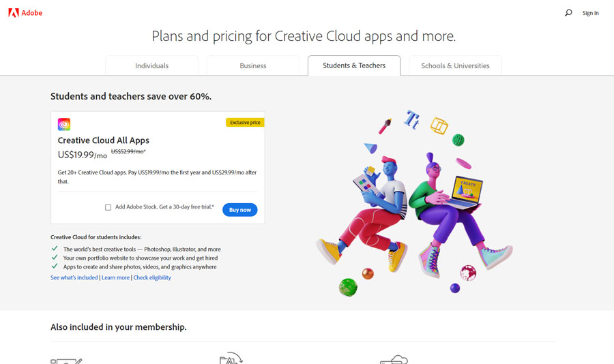
Task: Click the Adobe logo icon
Action: 14,13
